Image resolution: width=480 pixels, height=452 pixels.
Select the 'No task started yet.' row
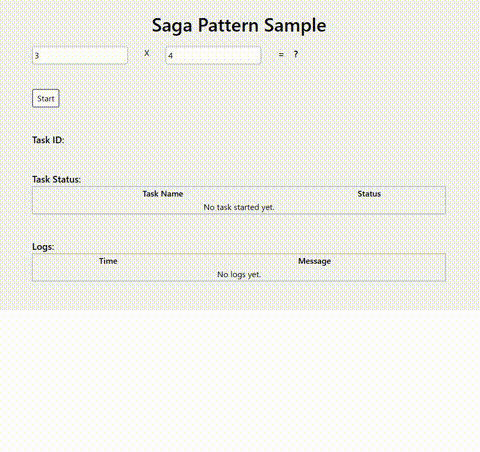pyautogui.click(x=239, y=207)
